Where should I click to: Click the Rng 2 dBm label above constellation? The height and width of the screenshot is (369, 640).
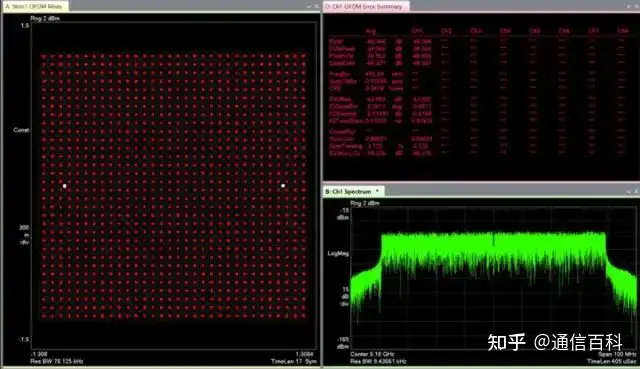[45, 18]
